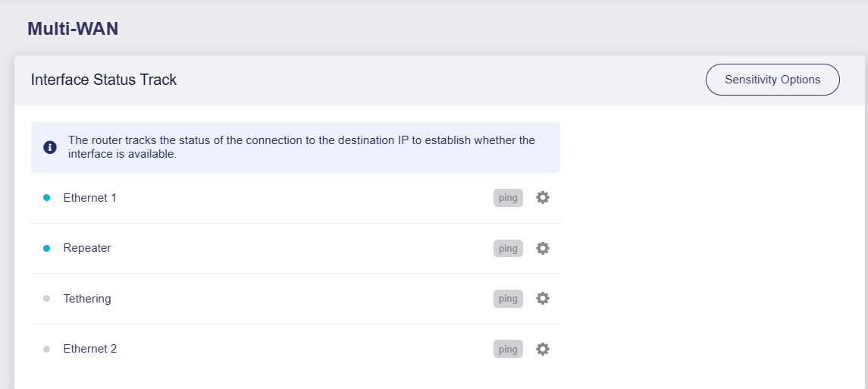The height and width of the screenshot is (389, 868).
Task: Select the Ethernet 1 interface label
Action: click(89, 198)
